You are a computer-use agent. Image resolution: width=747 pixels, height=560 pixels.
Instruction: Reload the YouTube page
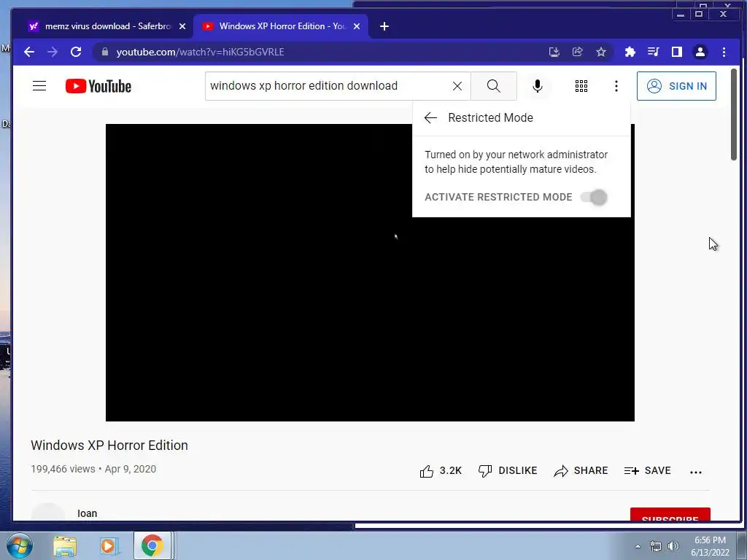[x=76, y=52]
